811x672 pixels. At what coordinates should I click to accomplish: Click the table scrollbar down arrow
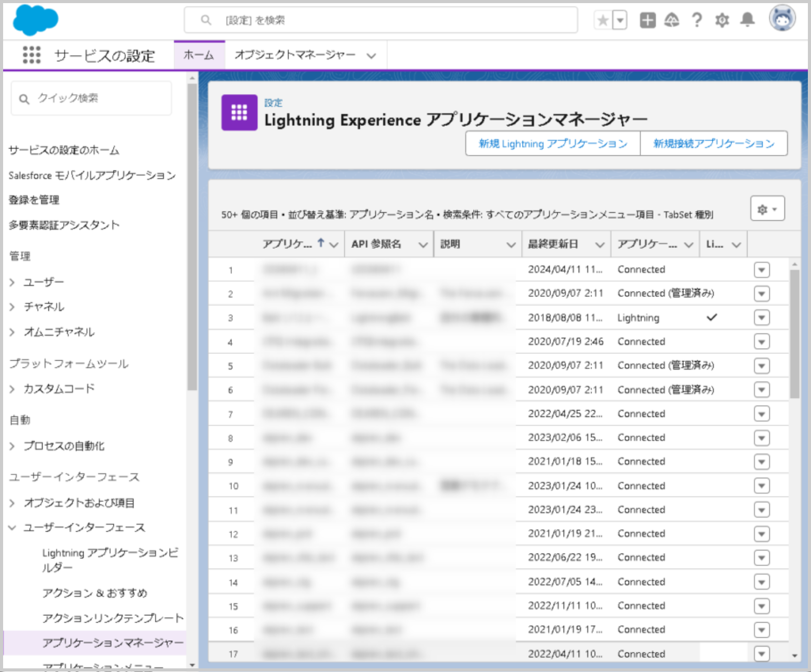[x=794, y=656]
